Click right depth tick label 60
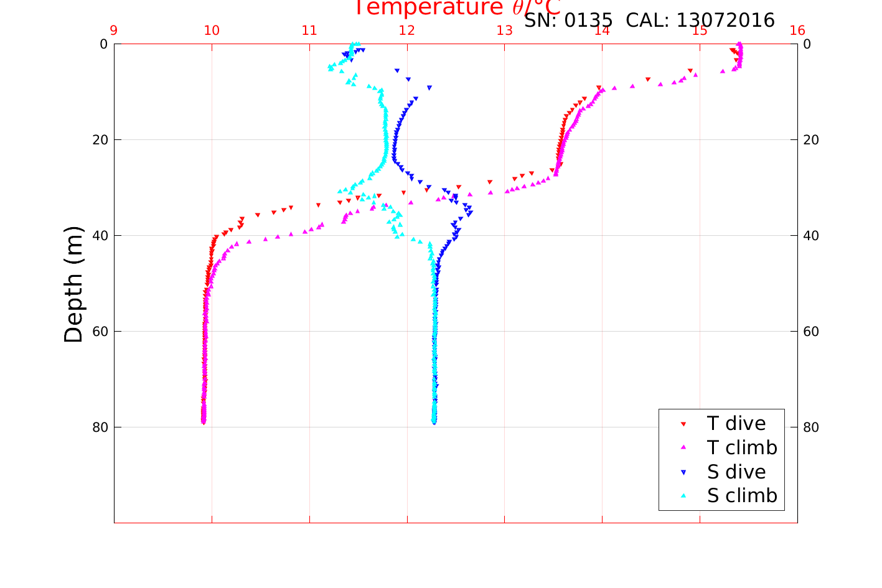Viewport: 882px width, 588px height. (x=811, y=332)
